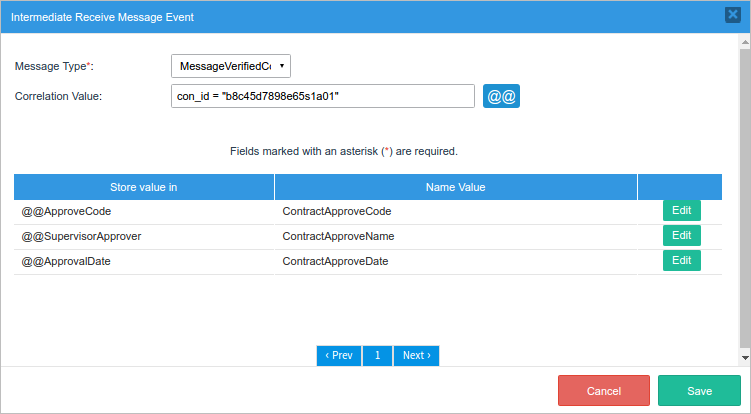This screenshot has width=751, height=414.
Task: Click the 'Store value in' column header
Action: 144,187
